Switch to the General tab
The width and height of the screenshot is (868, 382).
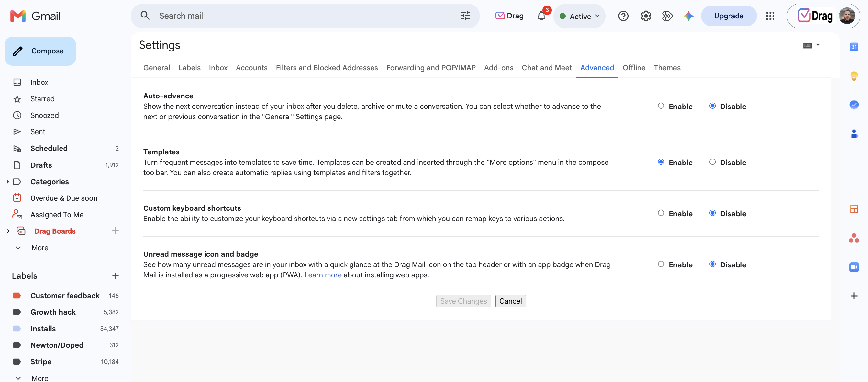pos(156,67)
